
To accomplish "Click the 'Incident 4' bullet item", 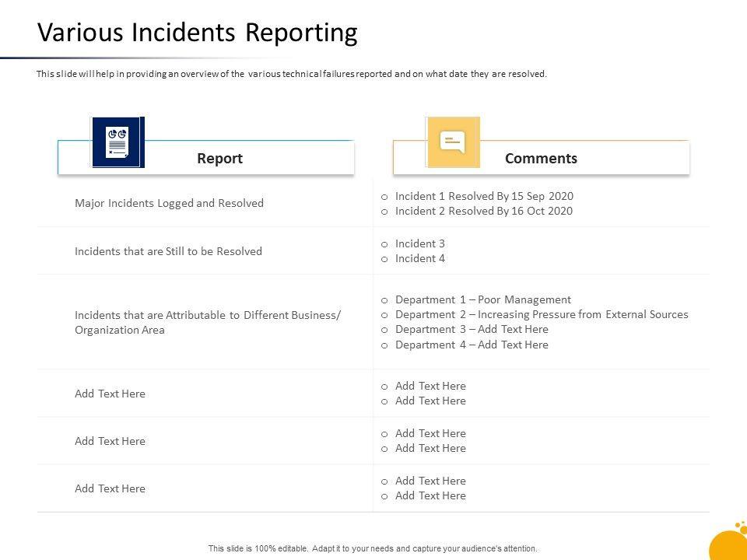I will tap(419, 258).
